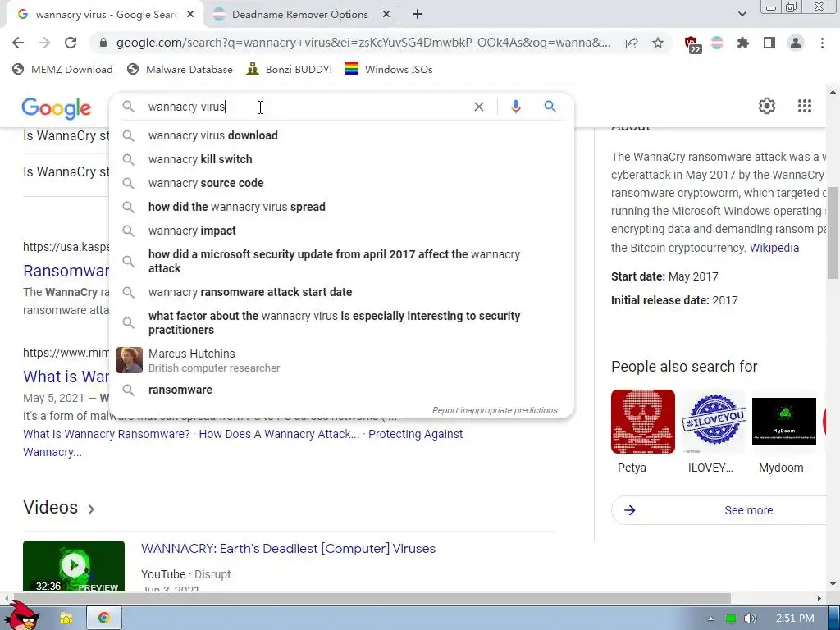Clear the search box with X
This screenshot has height=630, width=840.
pyautogui.click(x=479, y=107)
